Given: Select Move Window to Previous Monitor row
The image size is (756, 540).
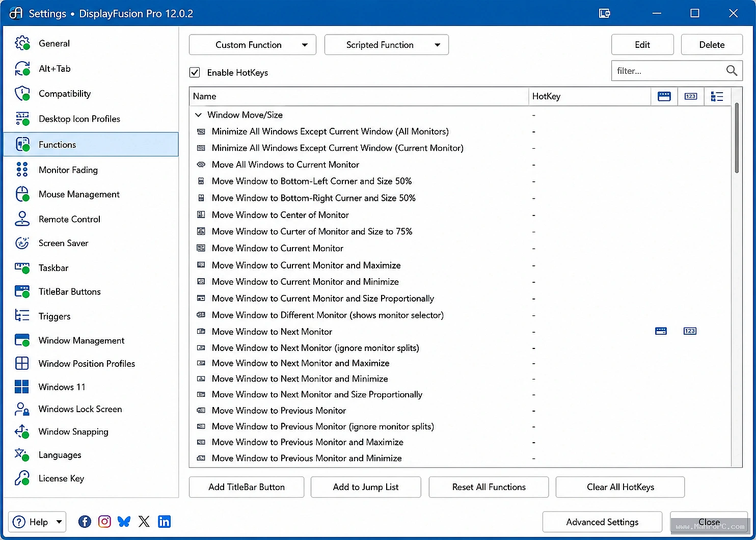Looking at the screenshot, I should point(461,411).
